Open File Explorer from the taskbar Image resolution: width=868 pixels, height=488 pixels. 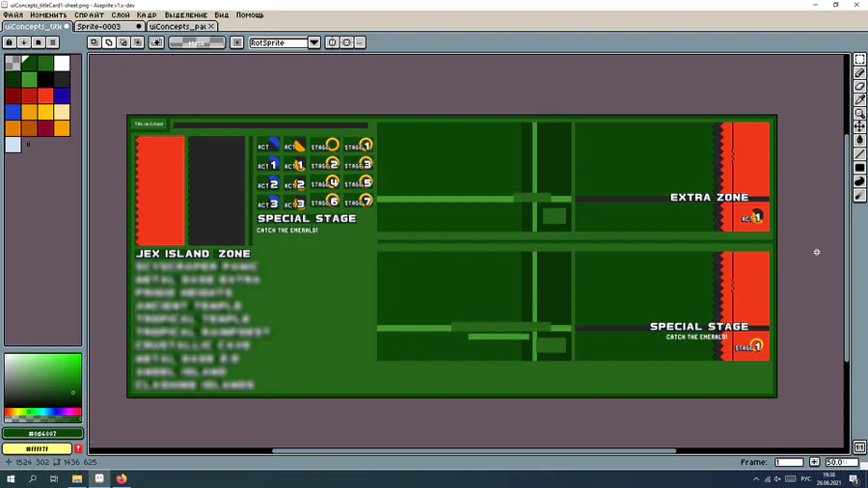coord(77,479)
